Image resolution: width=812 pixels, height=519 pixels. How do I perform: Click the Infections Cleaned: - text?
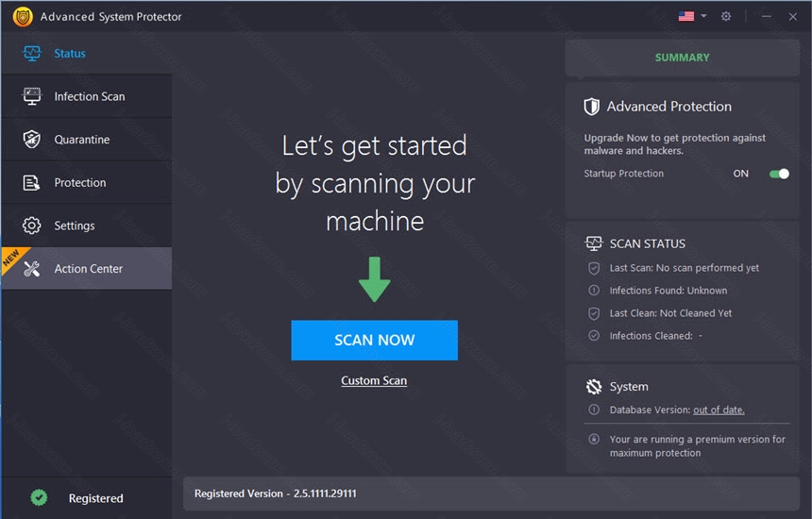tap(656, 336)
